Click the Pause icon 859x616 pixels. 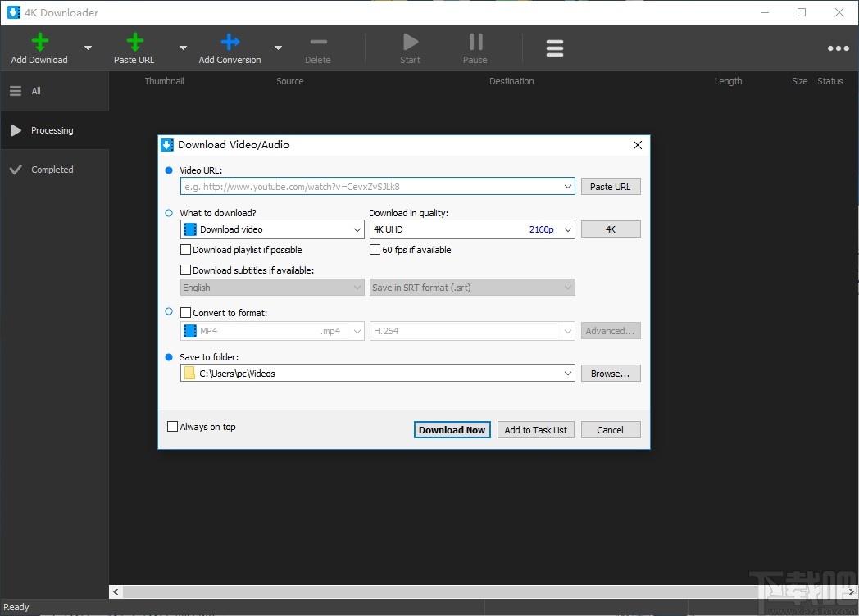pos(475,41)
